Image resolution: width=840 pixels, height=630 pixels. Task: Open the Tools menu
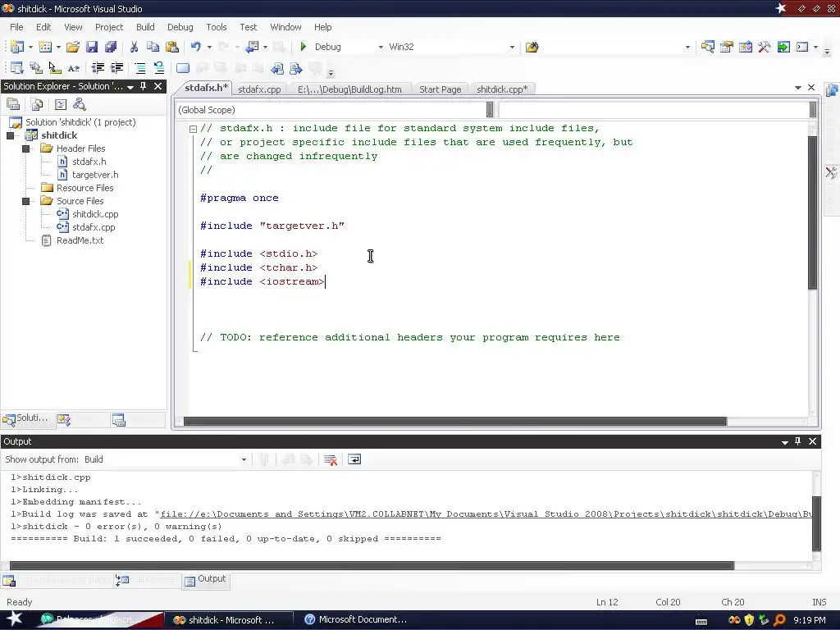click(x=217, y=27)
